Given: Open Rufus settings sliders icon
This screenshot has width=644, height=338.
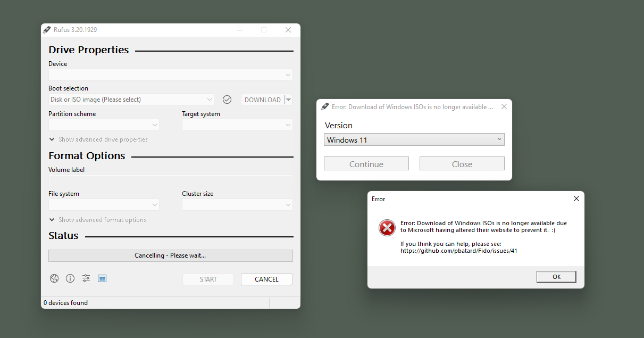Looking at the screenshot, I should pyautogui.click(x=86, y=278).
